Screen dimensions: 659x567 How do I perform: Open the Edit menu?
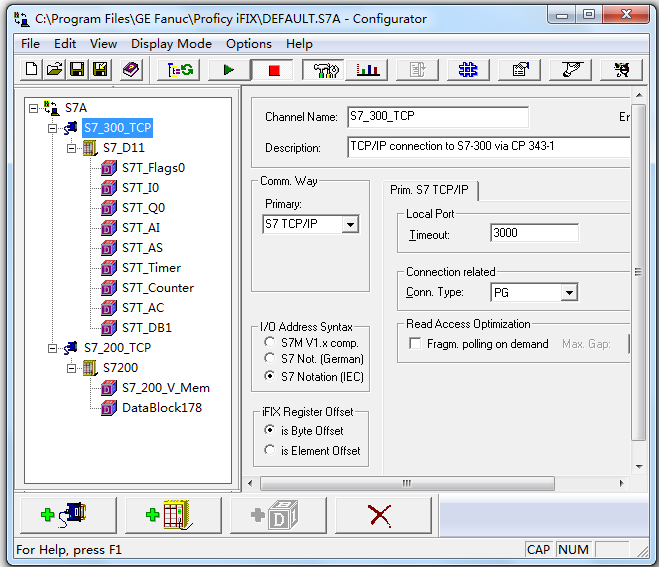coord(65,44)
